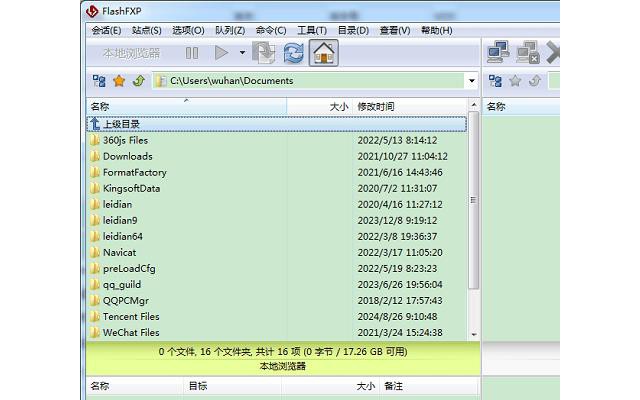Select the leidian folder row

coord(276,204)
